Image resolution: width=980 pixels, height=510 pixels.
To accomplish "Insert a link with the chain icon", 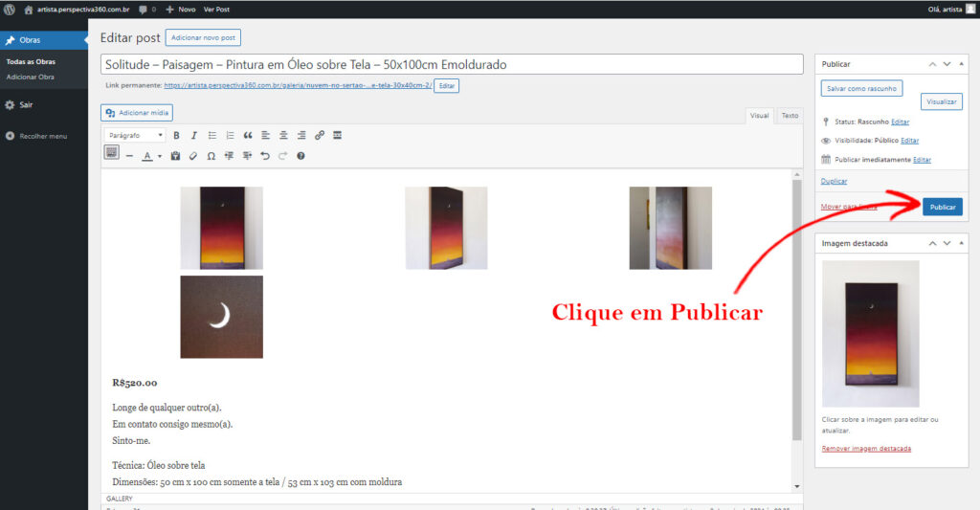I will click(x=320, y=135).
